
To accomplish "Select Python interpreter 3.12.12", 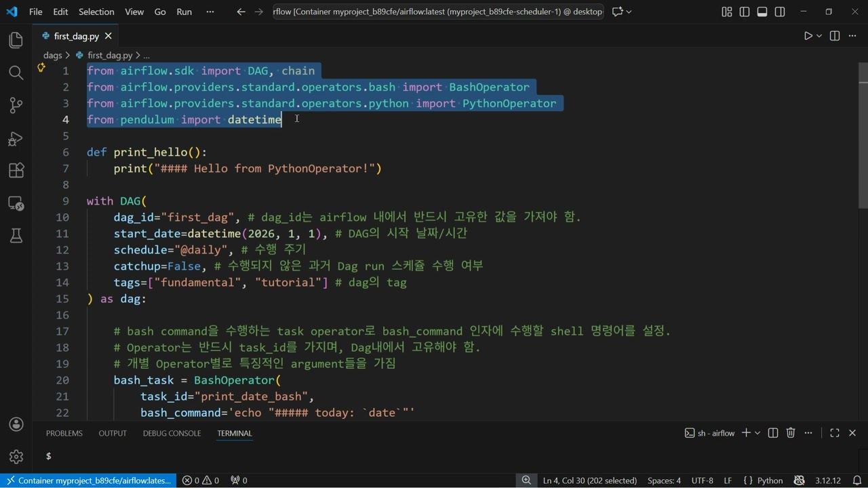I will [x=828, y=481].
